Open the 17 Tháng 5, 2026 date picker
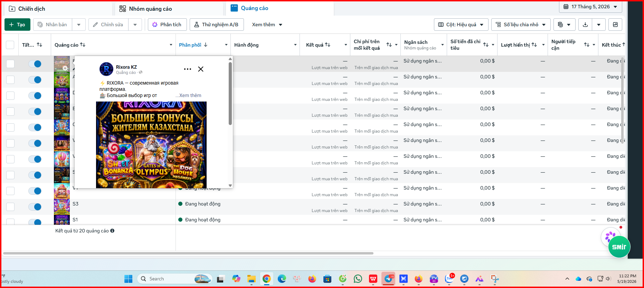 tap(590, 7)
